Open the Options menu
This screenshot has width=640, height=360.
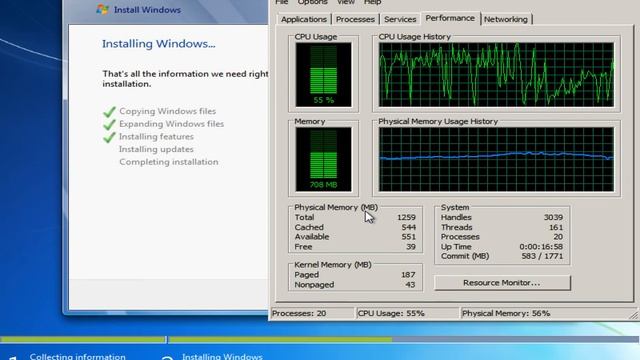(313, 2)
